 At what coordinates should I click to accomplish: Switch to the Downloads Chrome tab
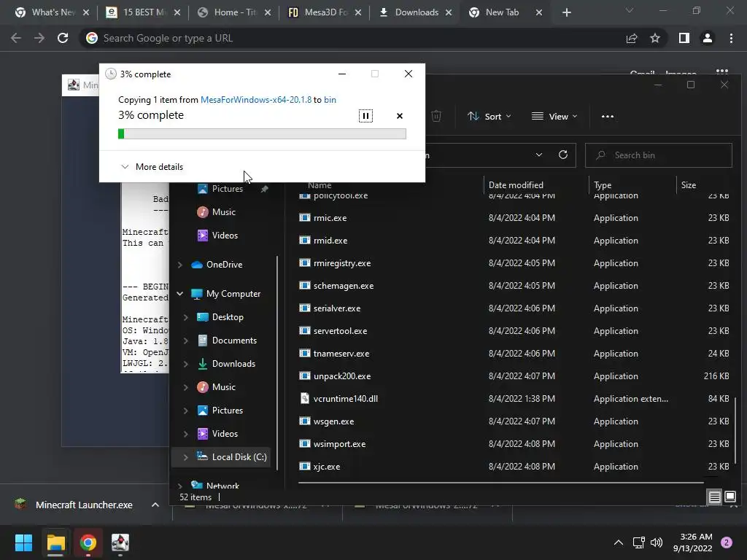pyautogui.click(x=416, y=12)
